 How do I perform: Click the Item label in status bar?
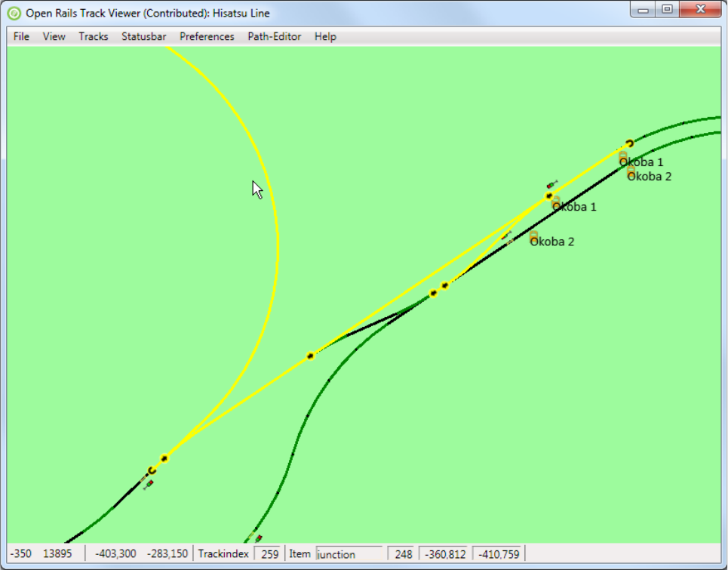pos(299,553)
